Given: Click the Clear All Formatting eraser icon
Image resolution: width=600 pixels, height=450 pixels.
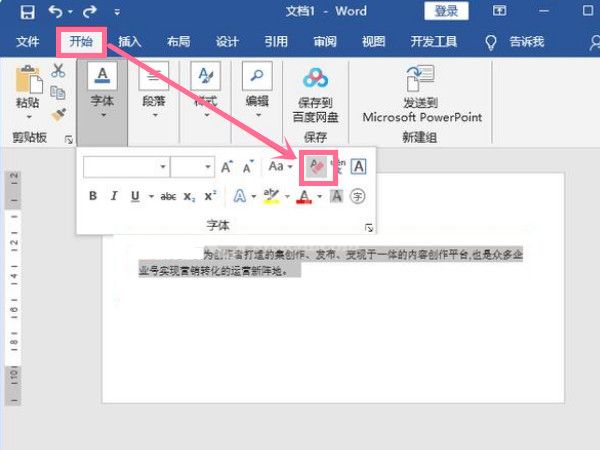Looking at the screenshot, I should pos(318,167).
